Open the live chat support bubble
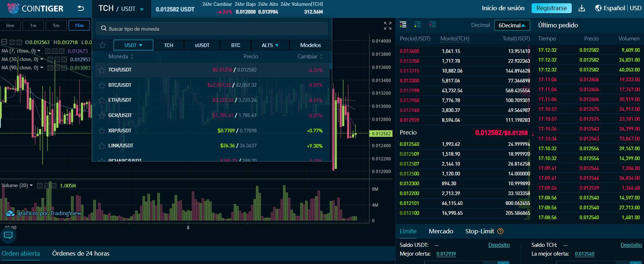Image resolution: width=644 pixels, height=264 pixels. click(8, 235)
